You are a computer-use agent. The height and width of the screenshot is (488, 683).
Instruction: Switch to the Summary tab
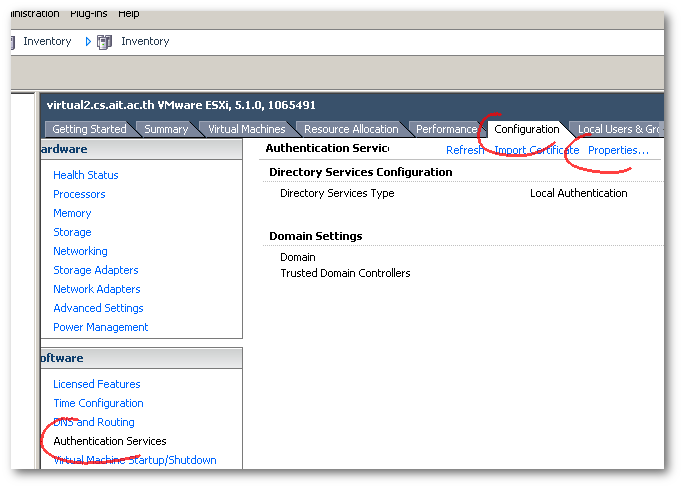(166, 129)
